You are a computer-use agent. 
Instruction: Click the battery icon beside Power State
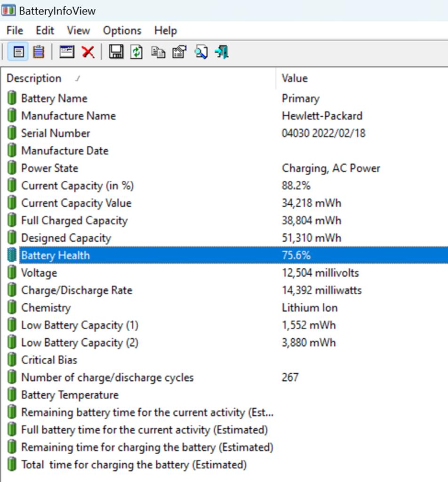(x=12, y=168)
